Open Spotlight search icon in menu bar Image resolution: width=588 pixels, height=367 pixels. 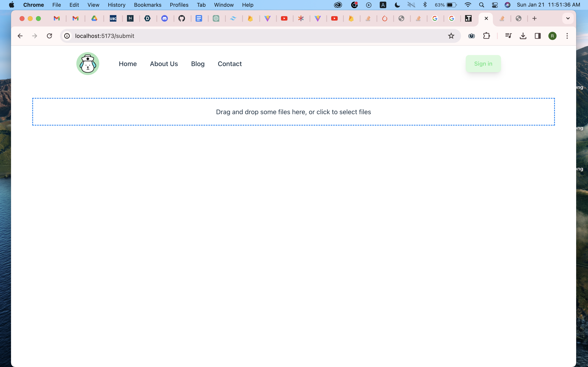pyautogui.click(x=481, y=5)
